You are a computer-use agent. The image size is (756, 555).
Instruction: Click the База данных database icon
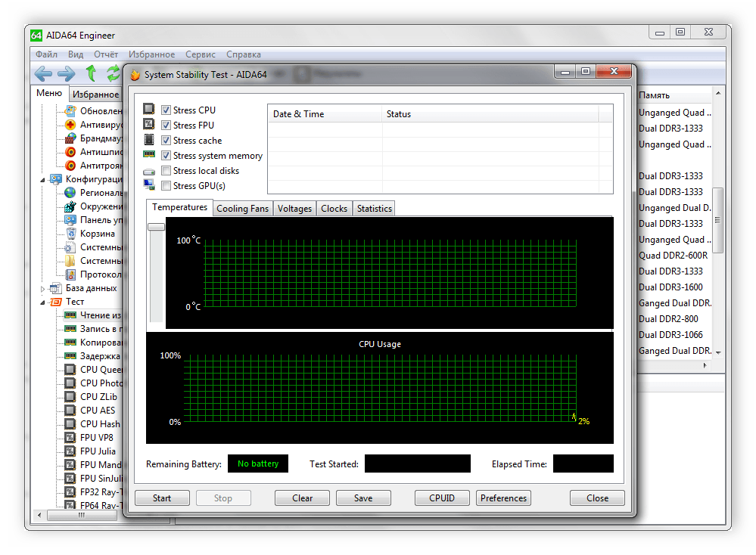click(x=56, y=288)
